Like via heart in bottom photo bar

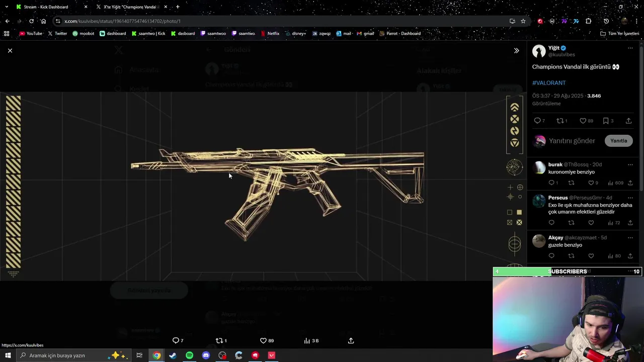click(x=263, y=340)
